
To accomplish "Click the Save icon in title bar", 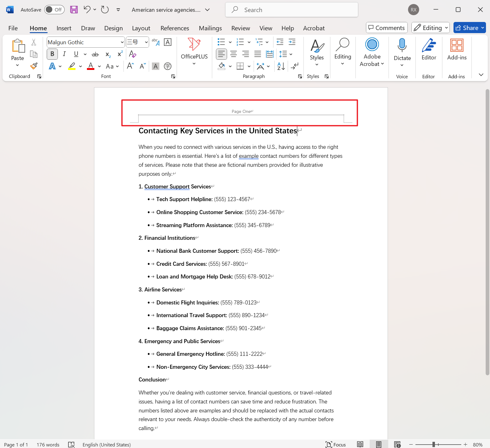I will (74, 10).
